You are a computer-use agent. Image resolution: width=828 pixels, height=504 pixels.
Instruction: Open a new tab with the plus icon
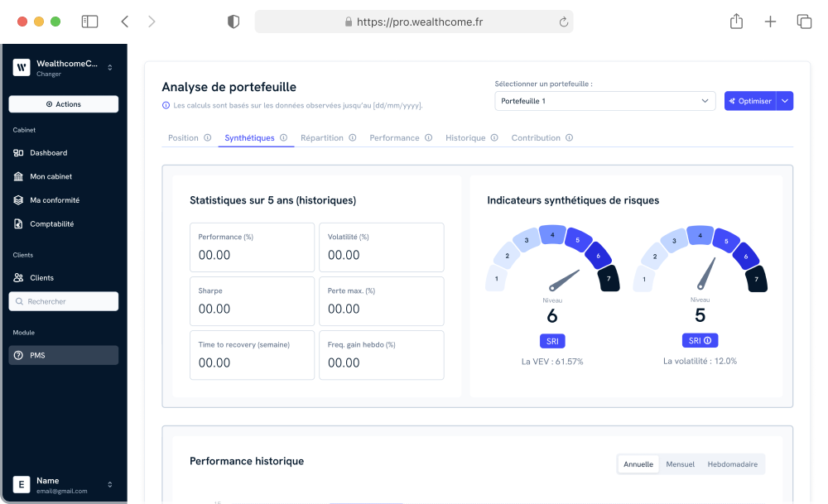(770, 22)
